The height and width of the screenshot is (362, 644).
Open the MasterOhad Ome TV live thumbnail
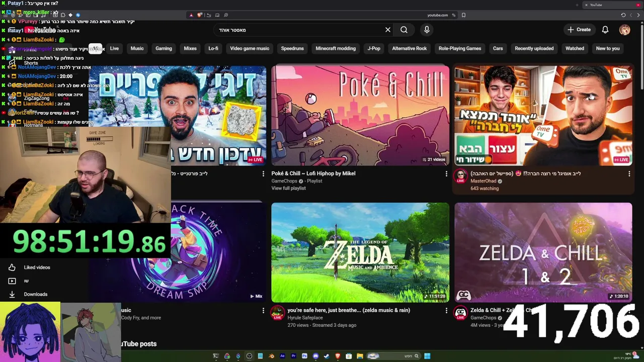[543, 116]
